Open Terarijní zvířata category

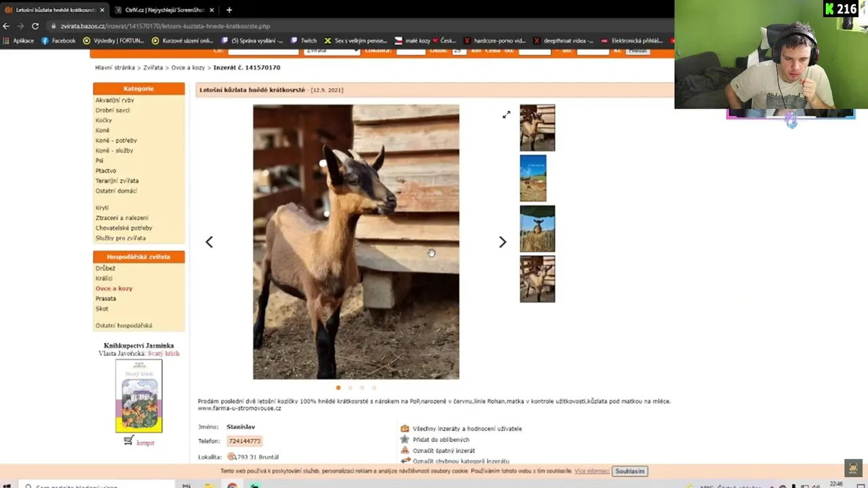point(117,181)
